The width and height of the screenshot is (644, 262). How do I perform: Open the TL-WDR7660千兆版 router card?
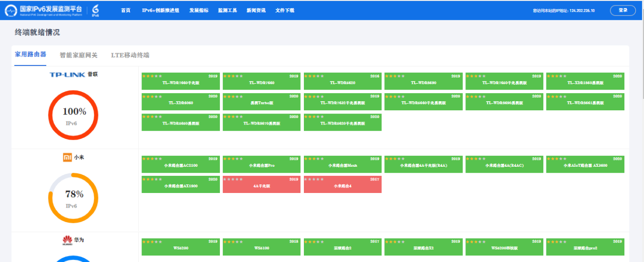point(181,81)
